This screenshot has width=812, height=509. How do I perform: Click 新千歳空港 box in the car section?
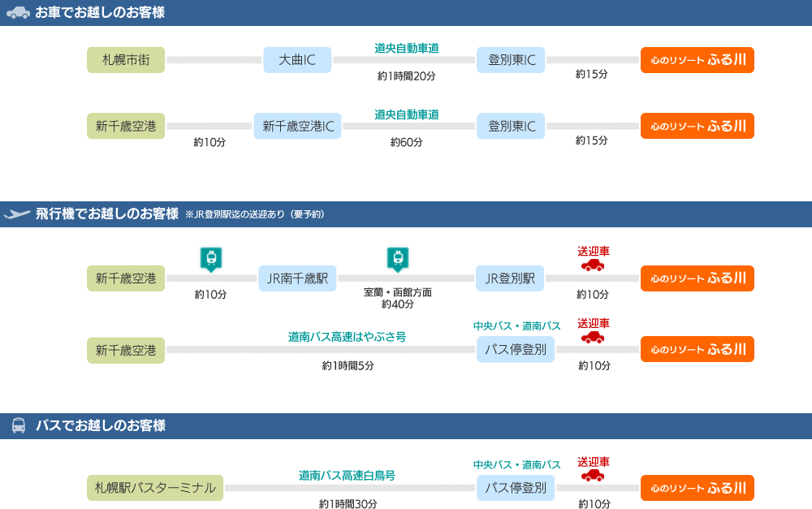[126, 126]
